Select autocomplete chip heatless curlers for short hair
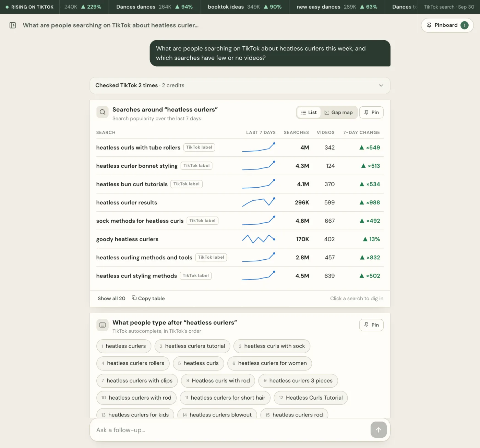The width and height of the screenshot is (480, 448). (x=225, y=398)
